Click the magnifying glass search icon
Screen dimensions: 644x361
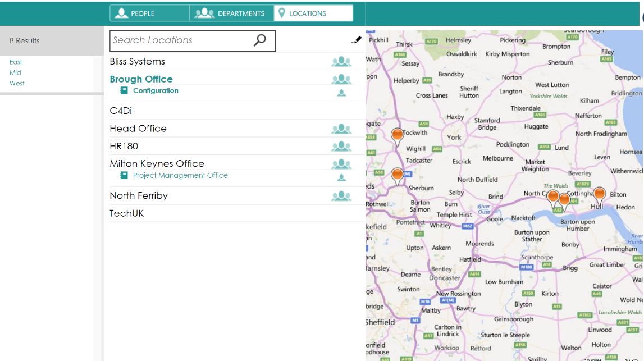tap(260, 40)
